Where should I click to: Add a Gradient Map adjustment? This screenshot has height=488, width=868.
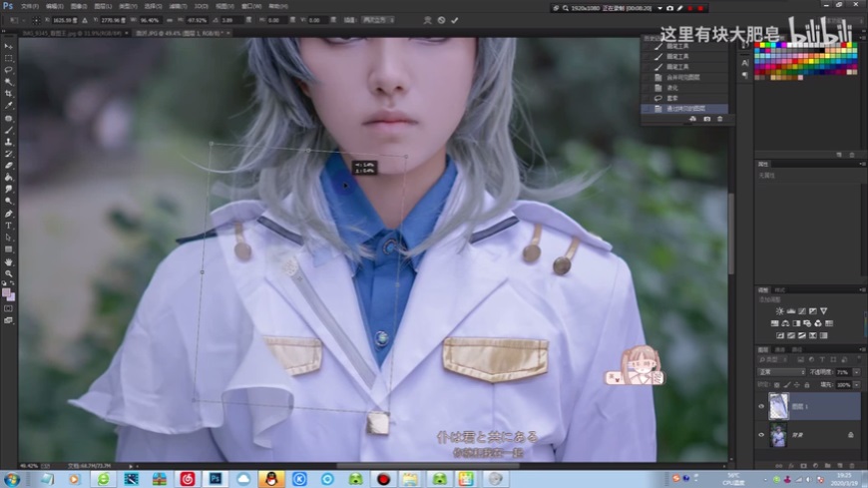[823, 335]
